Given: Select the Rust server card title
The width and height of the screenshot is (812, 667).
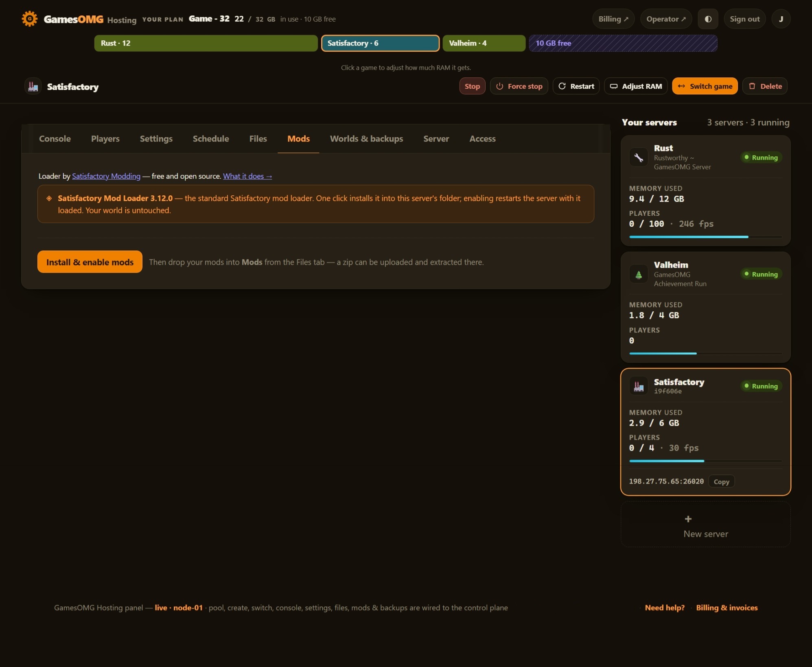Looking at the screenshot, I should pos(663,148).
